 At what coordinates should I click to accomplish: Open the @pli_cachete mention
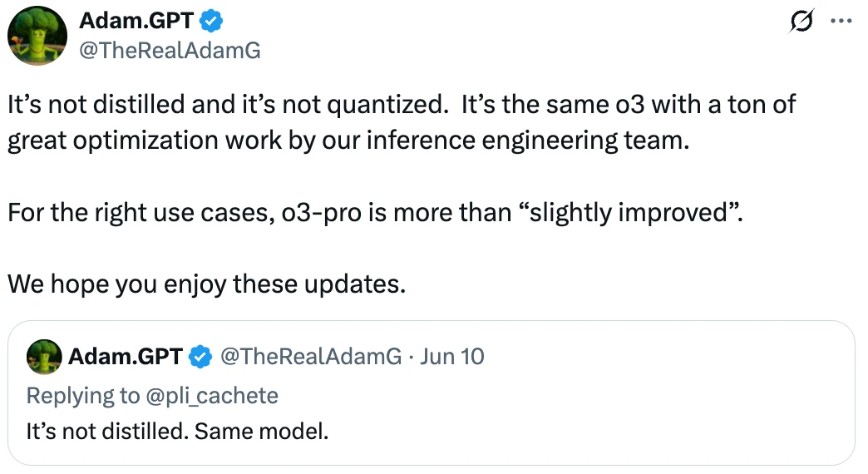(212, 396)
